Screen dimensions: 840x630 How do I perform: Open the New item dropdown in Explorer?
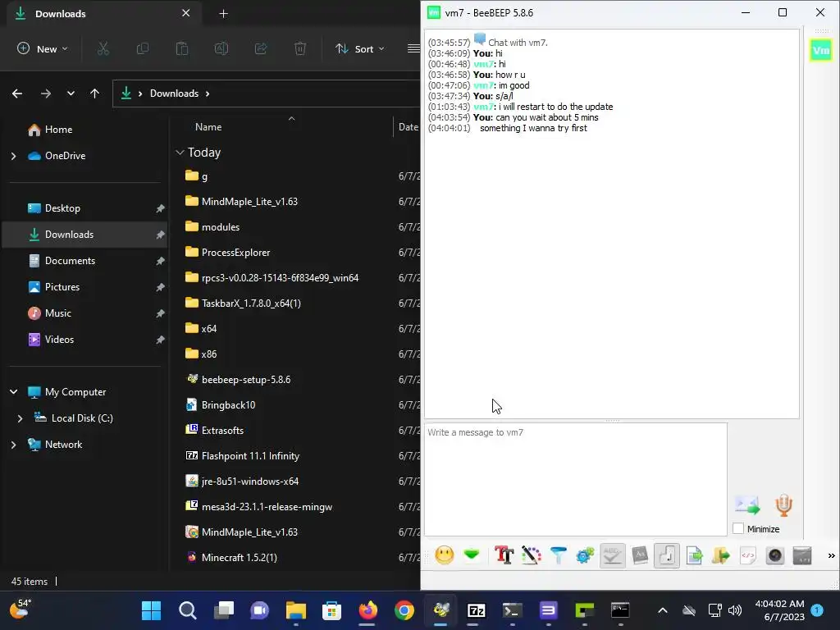(x=43, y=48)
